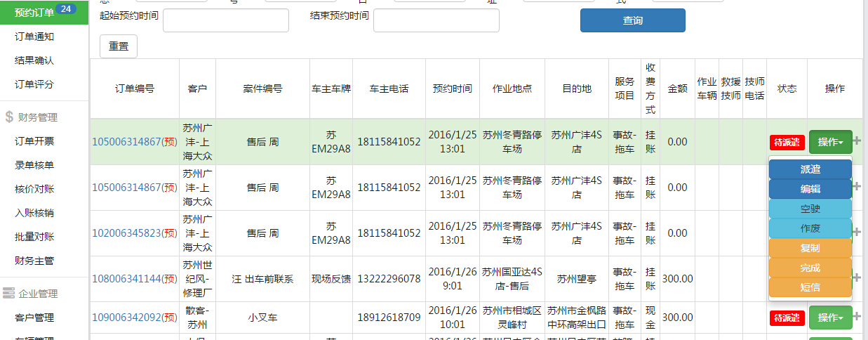The height and width of the screenshot is (340, 868).
Task: Click the 24 badge on 预约订单
Action: (x=65, y=9)
